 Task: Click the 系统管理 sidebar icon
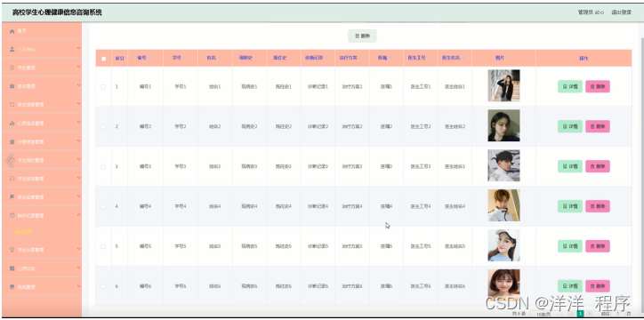pyautogui.click(x=12, y=287)
